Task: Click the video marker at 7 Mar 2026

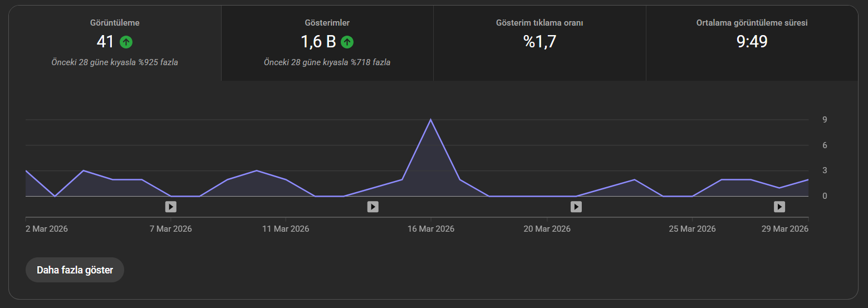Action: tap(171, 207)
